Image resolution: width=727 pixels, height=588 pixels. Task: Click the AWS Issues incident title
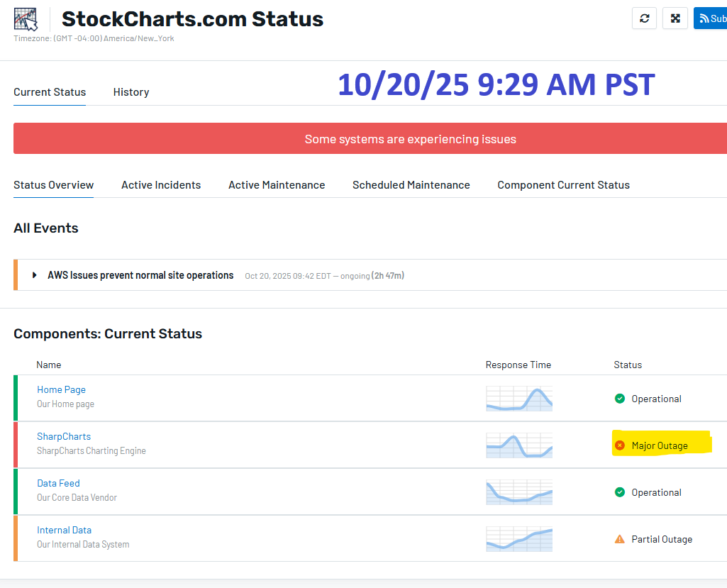140,275
